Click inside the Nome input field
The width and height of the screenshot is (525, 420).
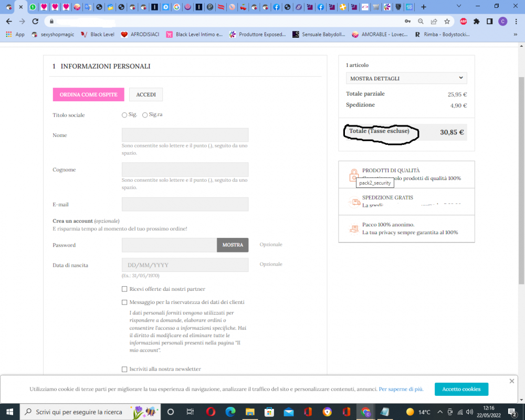(185, 135)
